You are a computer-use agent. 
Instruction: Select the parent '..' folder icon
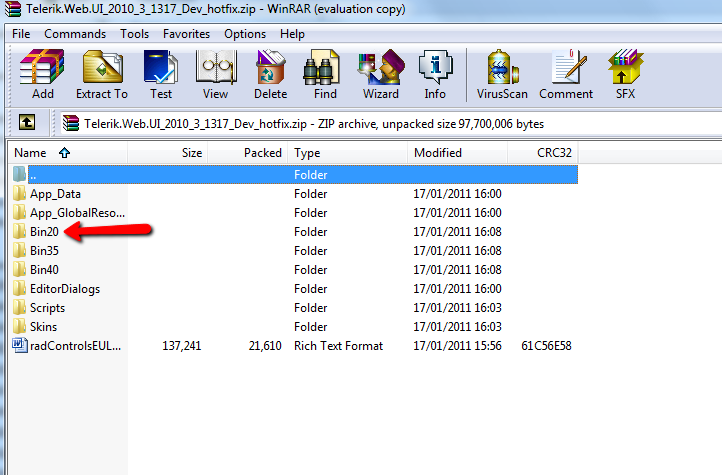pyautogui.click(x=19, y=174)
